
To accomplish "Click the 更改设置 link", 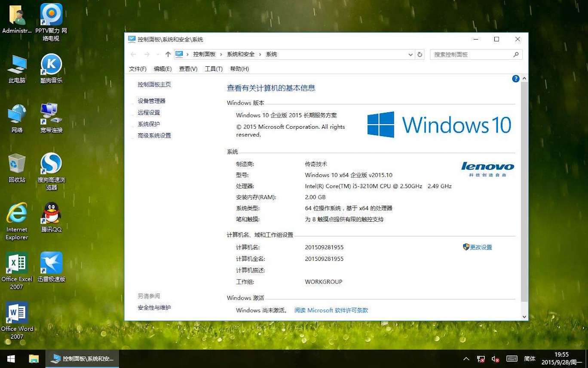I will (x=481, y=247).
